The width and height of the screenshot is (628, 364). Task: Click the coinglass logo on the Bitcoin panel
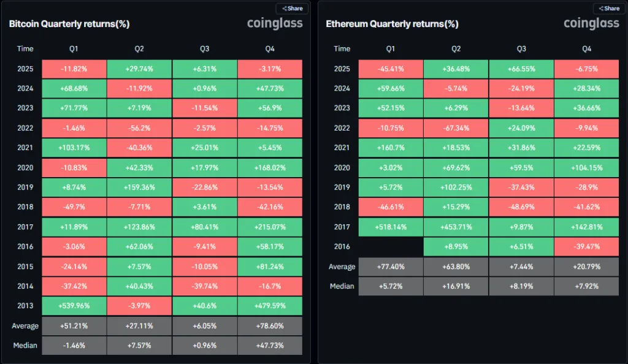(x=275, y=23)
